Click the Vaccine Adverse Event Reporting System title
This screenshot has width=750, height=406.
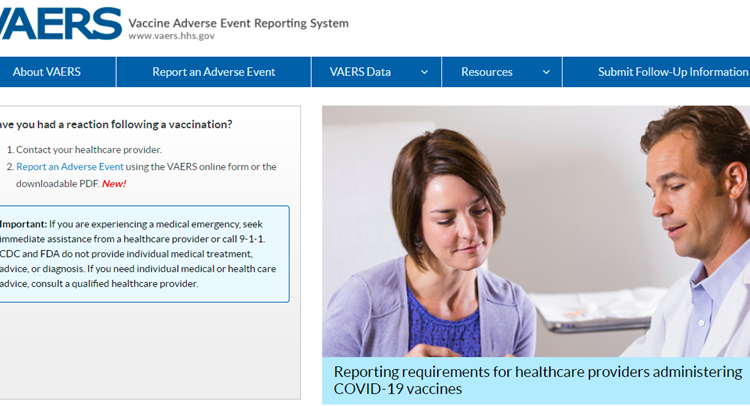click(238, 23)
